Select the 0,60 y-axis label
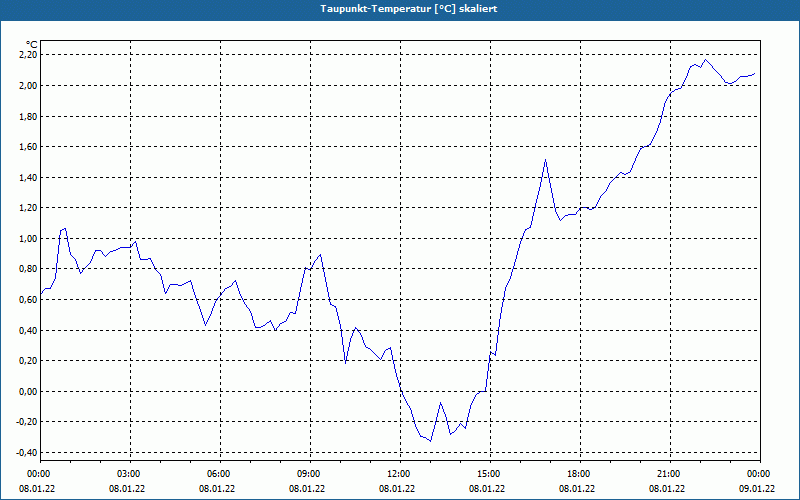800x500 pixels. [29, 299]
